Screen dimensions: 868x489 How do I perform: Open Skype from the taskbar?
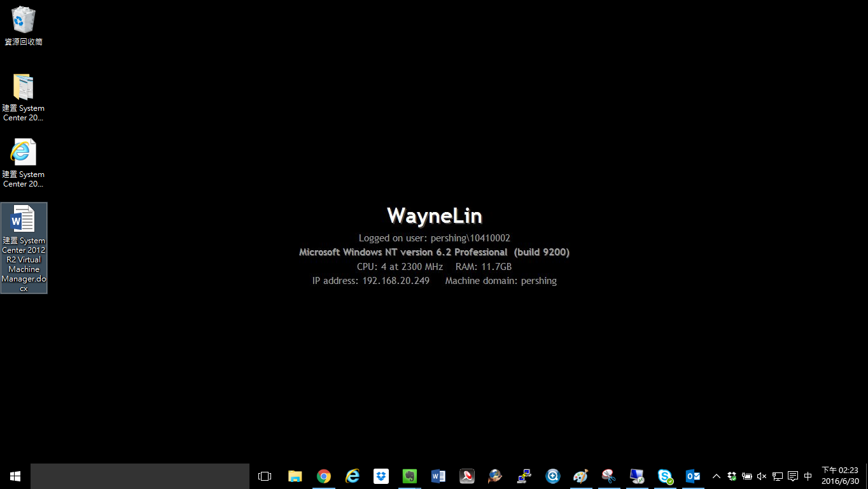[x=666, y=476]
